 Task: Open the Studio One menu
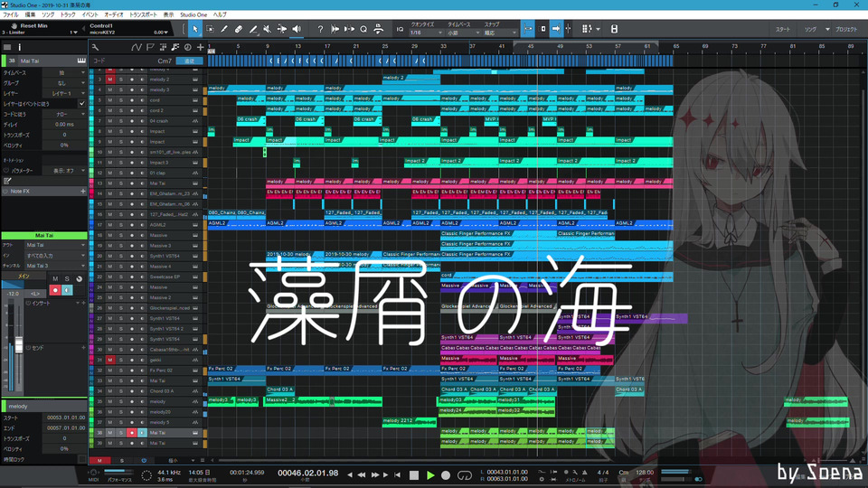coord(193,14)
